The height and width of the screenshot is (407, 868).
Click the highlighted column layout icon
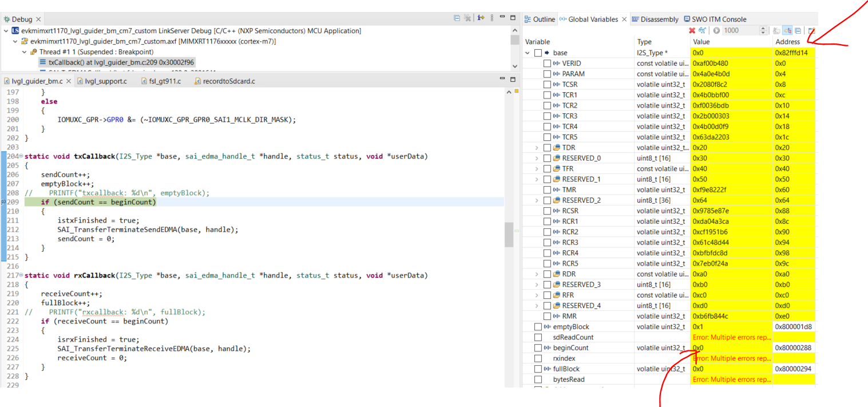787,30
